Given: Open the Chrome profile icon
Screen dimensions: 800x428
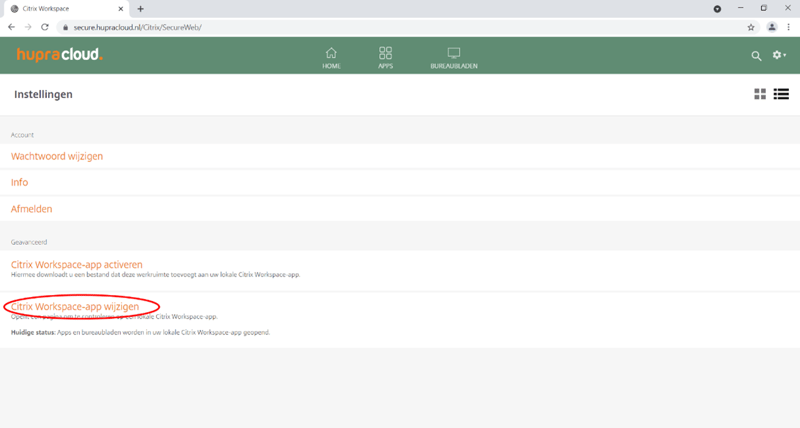Looking at the screenshot, I should [771, 27].
